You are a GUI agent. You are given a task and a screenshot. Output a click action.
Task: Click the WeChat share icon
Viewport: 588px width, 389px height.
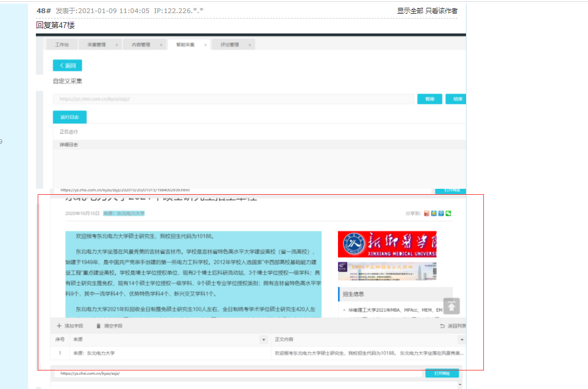pos(448,213)
